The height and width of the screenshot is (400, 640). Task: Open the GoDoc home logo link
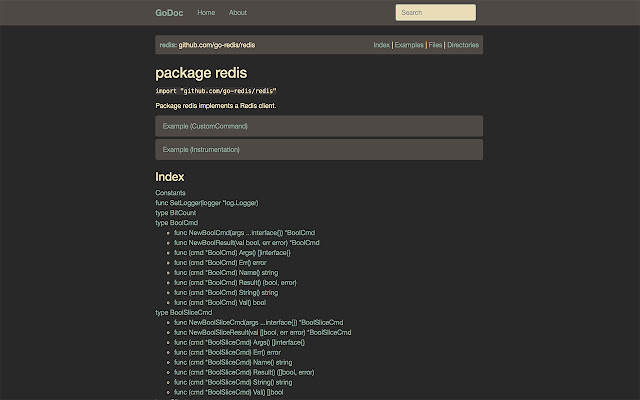pyautogui.click(x=169, y=13)
